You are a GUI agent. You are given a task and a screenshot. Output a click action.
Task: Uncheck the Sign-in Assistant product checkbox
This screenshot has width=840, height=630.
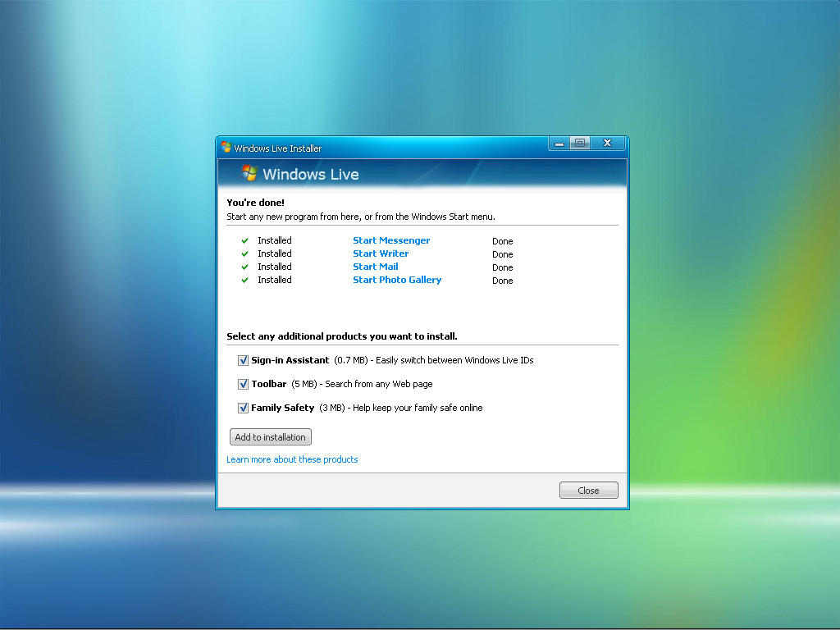243,360
